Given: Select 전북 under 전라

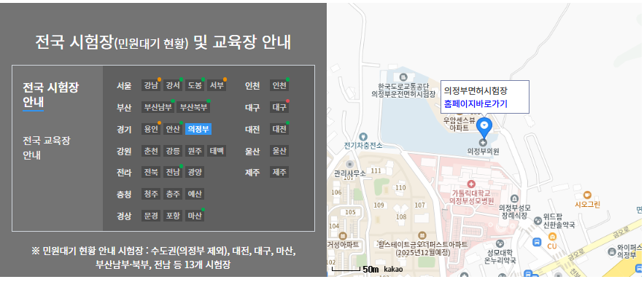Looking at the screenshot, I should tap(151, 172).
